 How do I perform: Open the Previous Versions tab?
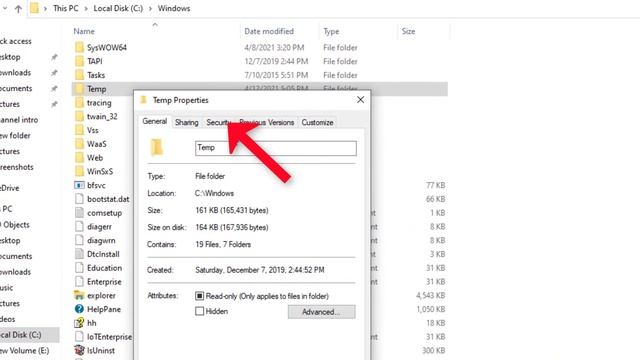tap(267, 122)
